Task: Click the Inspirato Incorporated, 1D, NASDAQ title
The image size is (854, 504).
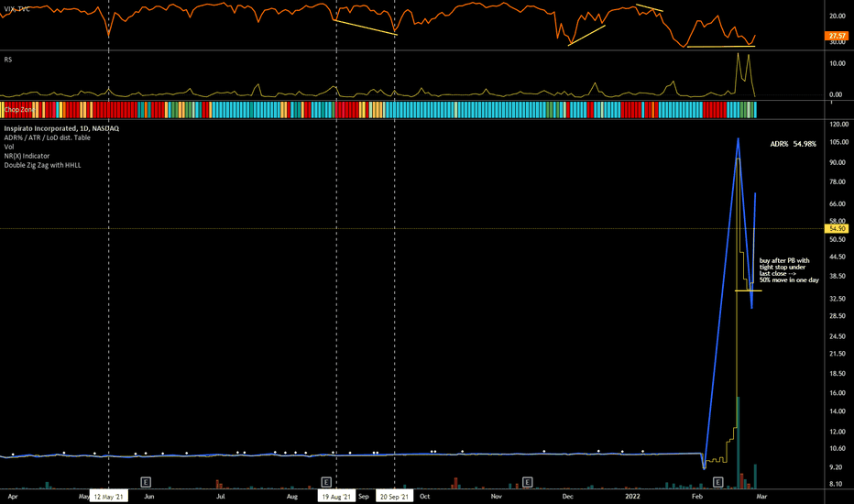Action: point(61,128)
